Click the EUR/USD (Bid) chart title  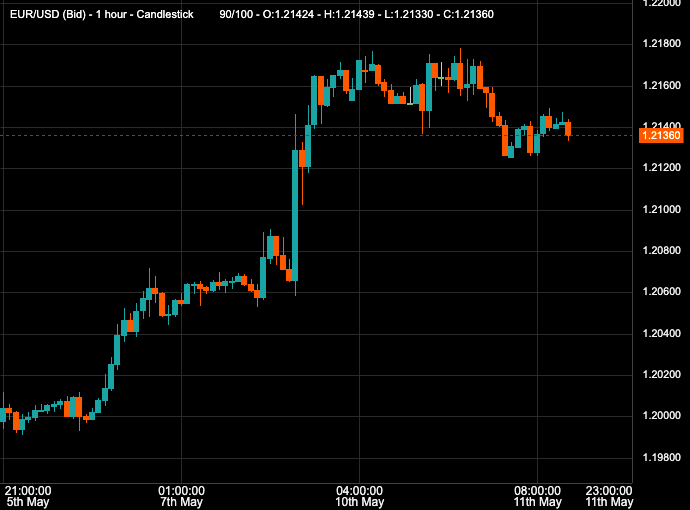[x=102, y=15]
